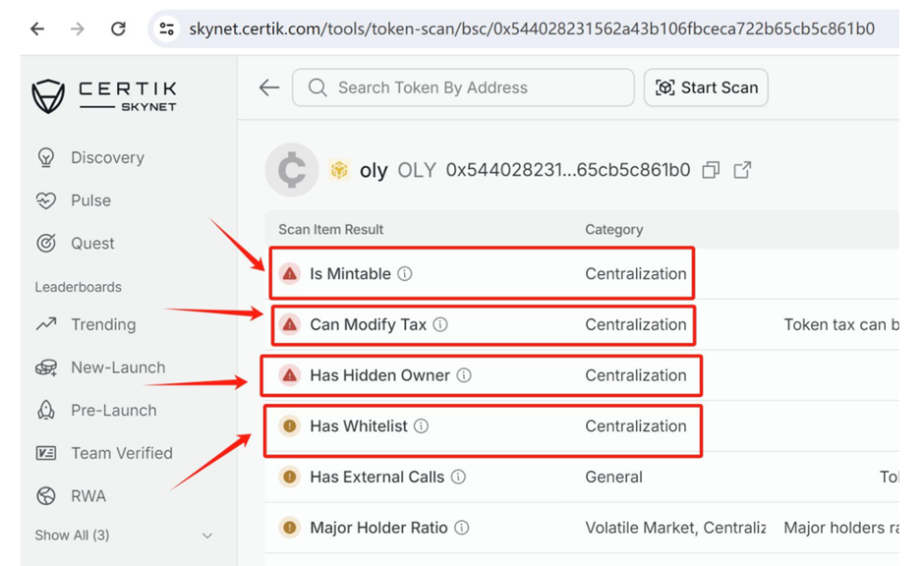Click info icon next to Is Mintable

click(405, 274)
